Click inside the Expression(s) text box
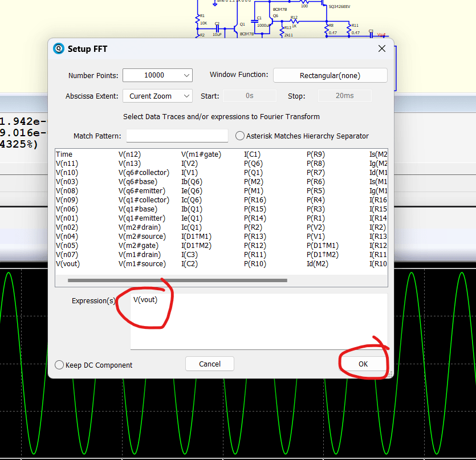476x460 pixels. (259, 321)
